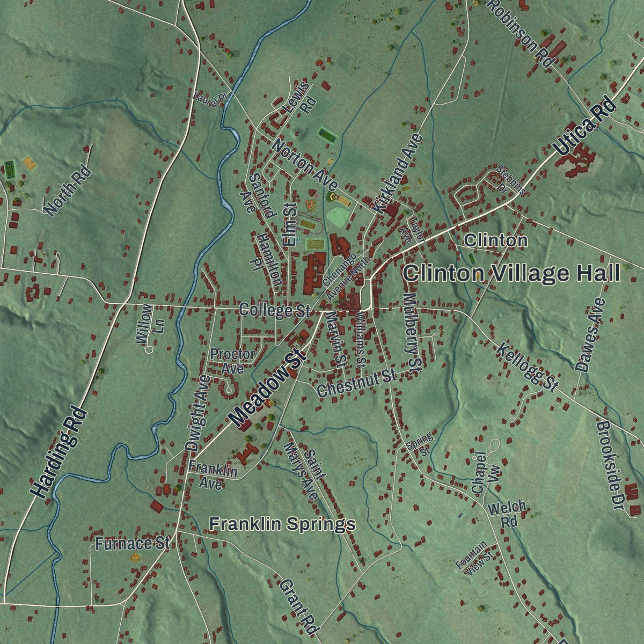
Task: Click the Furnace St label
Action: (133, 544)
